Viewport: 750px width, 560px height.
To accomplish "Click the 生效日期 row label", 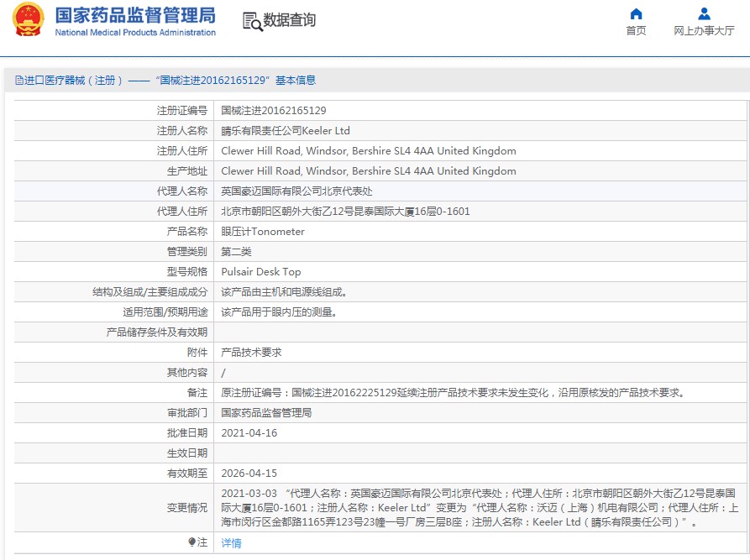I will coord(187,453).
